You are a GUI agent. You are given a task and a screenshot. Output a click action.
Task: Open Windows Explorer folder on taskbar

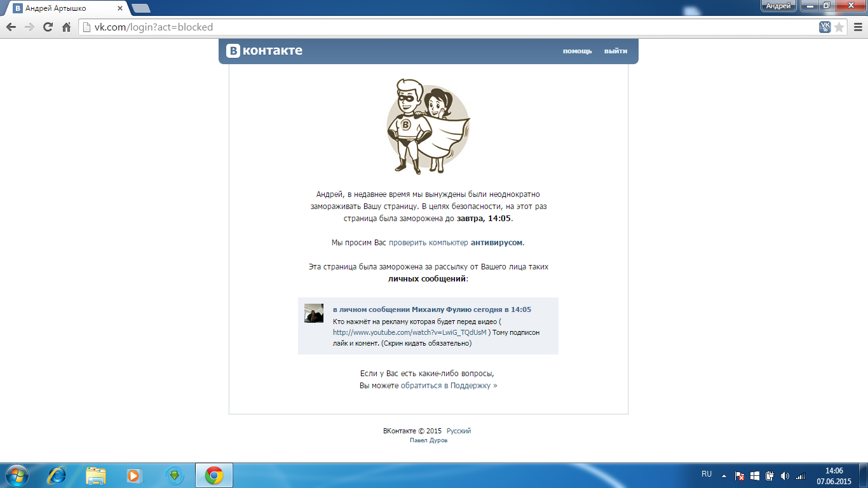(96, 475)
